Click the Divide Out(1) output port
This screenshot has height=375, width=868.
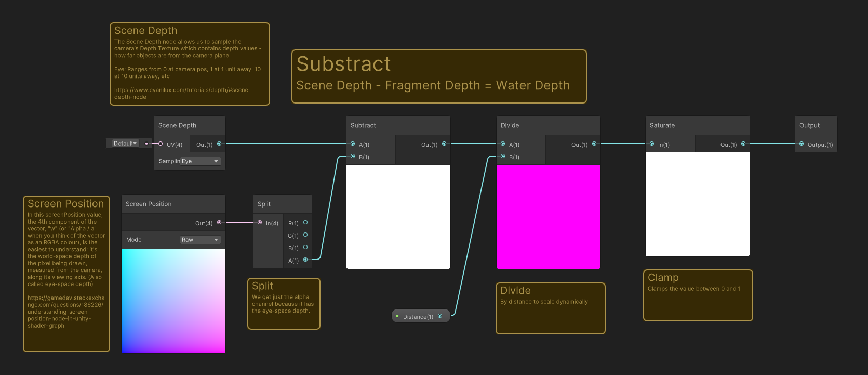[x=594, y=144]
